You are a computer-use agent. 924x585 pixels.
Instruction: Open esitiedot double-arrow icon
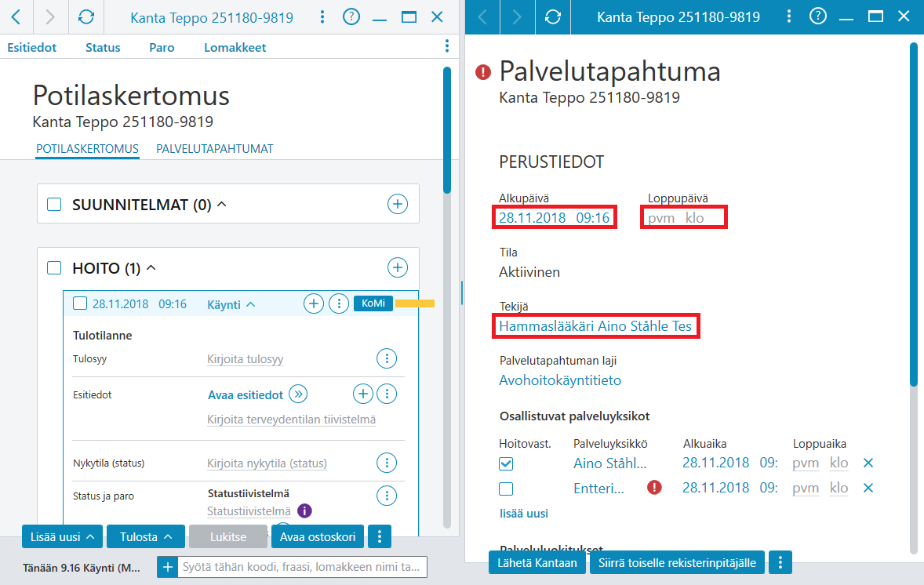pos(298,394)
